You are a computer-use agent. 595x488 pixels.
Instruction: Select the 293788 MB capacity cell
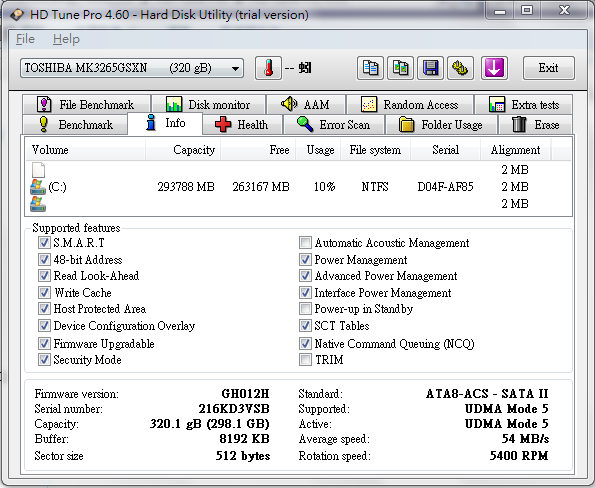pyautogui.click(x=186, y=187)
